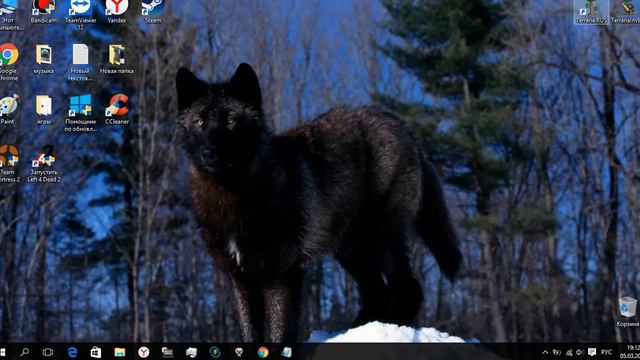Viewport: 640px width, 360px height.
Task: Open the Новая папка folder
Action: coord(117,60)
